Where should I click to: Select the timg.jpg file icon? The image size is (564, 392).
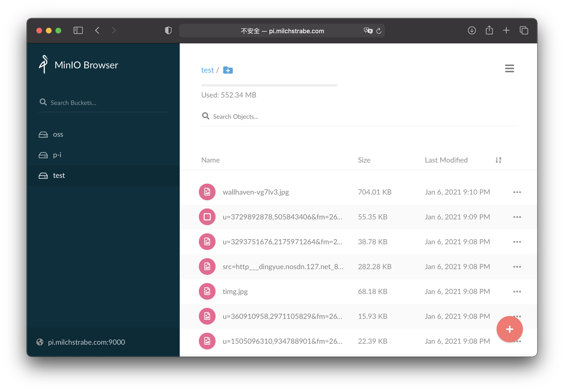[x=207, y=291]
